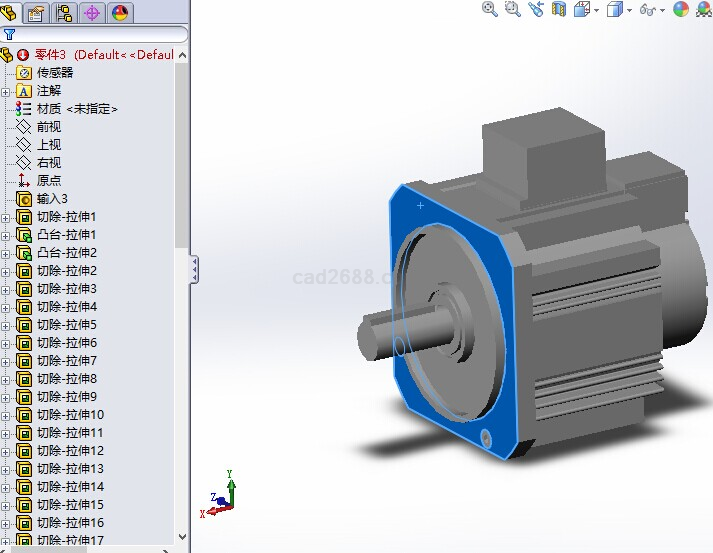Click the Previous View icon
This screenshot has height=553, width=713.
pos(536,9)
